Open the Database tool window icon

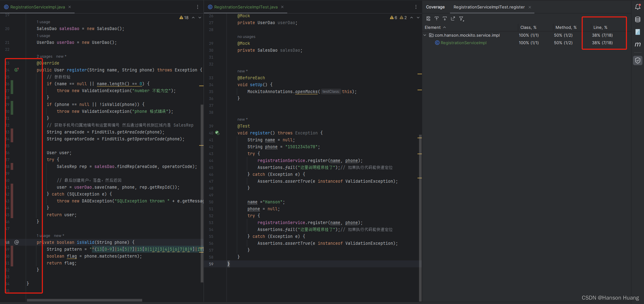click(638, 19)
